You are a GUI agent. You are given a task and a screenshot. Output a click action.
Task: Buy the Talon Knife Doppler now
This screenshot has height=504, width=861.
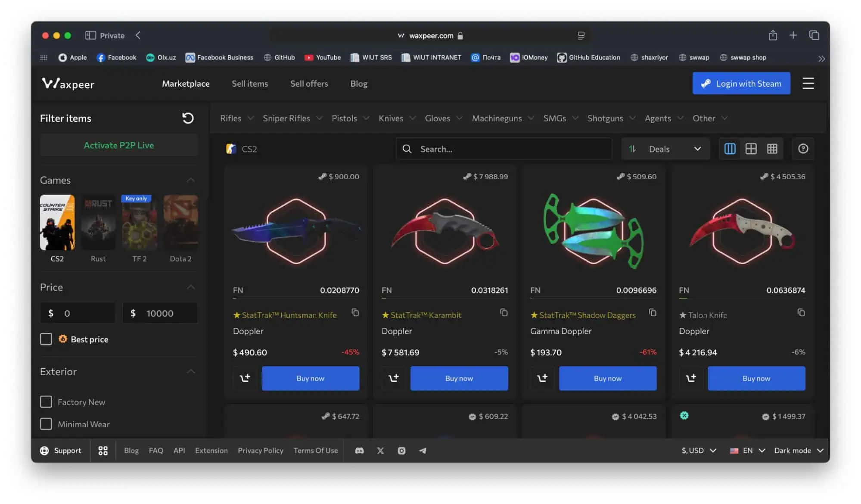(x=756, y=378)
